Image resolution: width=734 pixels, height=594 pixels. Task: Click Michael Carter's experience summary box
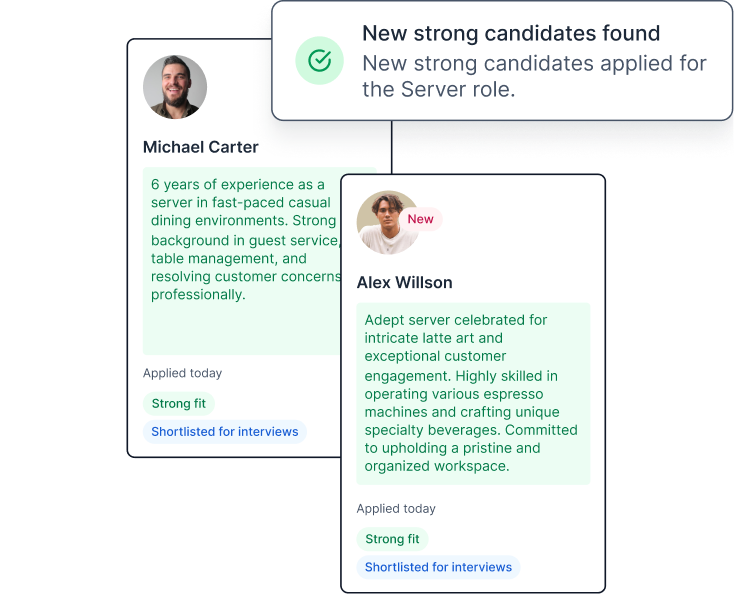point(242,261)
